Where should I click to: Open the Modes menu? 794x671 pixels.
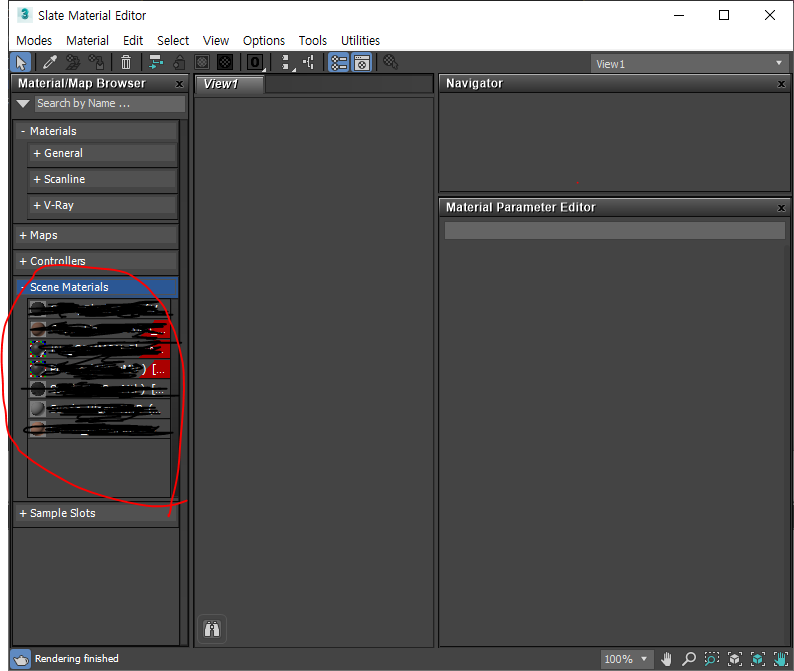(x=34, y=41)
